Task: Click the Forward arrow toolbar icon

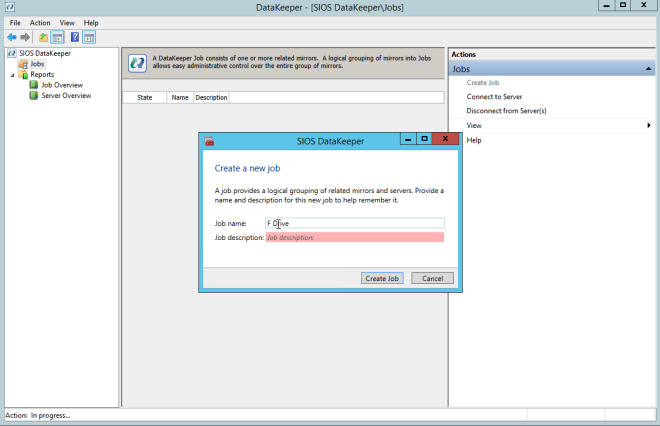Action: tap(25, 37)
